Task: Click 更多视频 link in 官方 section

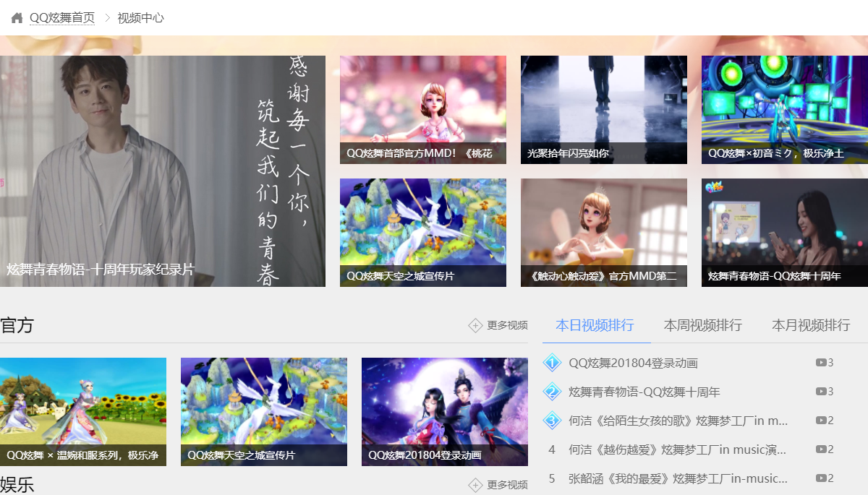Action: pyautogui.click(x=507, y=325)
